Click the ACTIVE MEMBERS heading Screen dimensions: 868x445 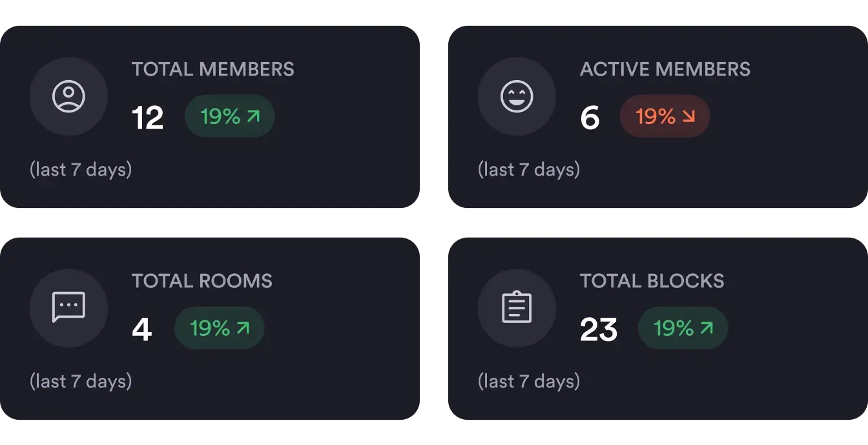pos(665,69)
